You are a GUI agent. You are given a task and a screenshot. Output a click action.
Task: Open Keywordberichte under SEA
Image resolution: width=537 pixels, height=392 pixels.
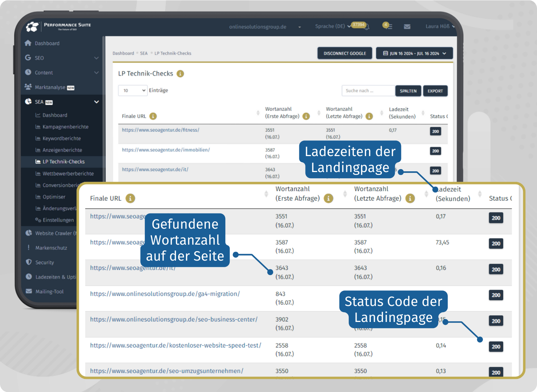(x=62, y=138)
